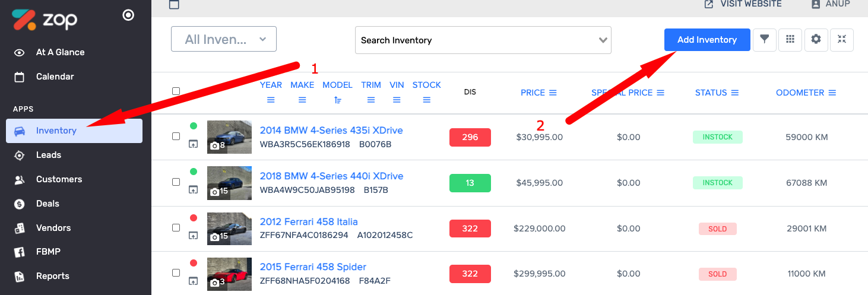Click the red 296 days badge

(x=470, y=137)
